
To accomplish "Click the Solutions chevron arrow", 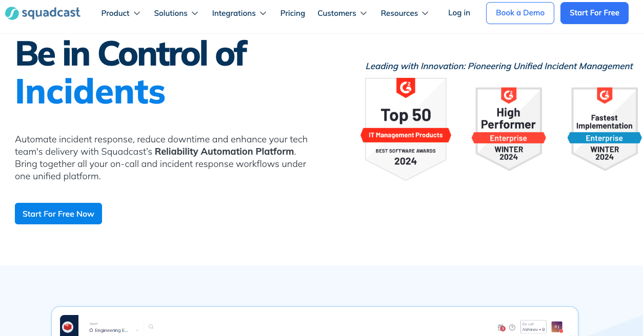I will 195,13.
